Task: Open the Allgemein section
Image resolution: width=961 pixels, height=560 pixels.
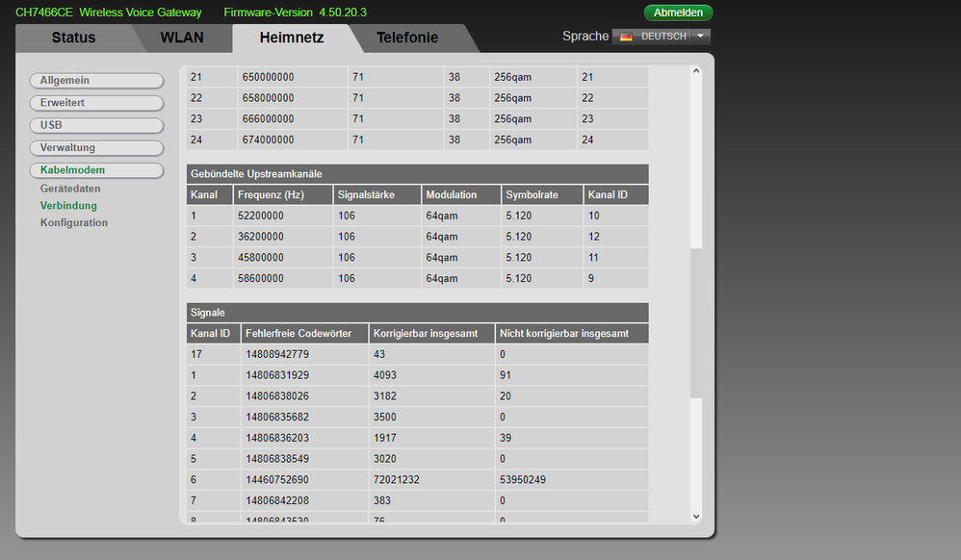Action: pos(97,80)
